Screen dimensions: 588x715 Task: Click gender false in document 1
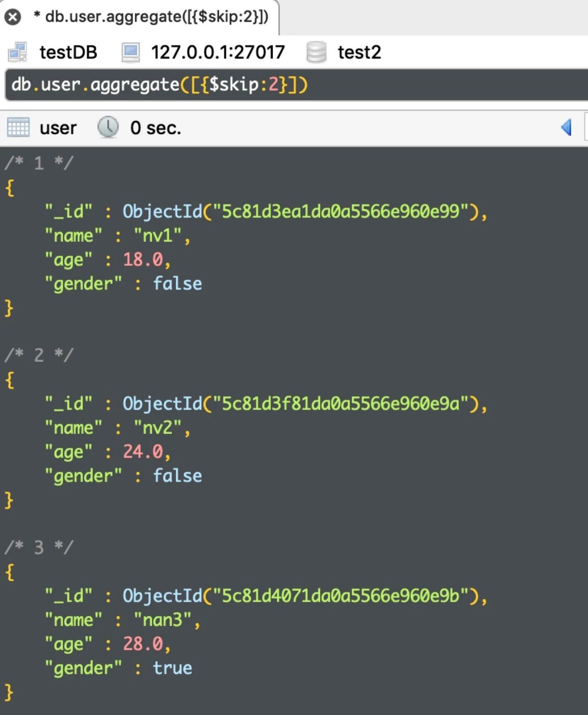coord(177,284)
